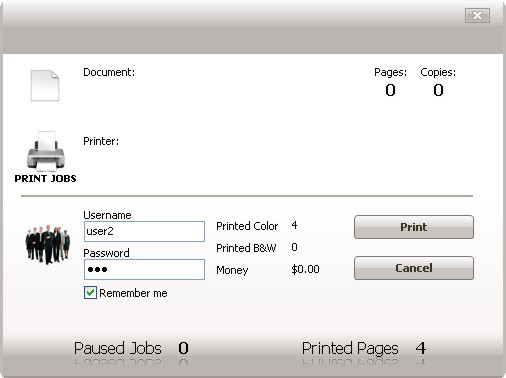Select the Copies count value
The width and height of the screenshot is (506, 378).
438,90
